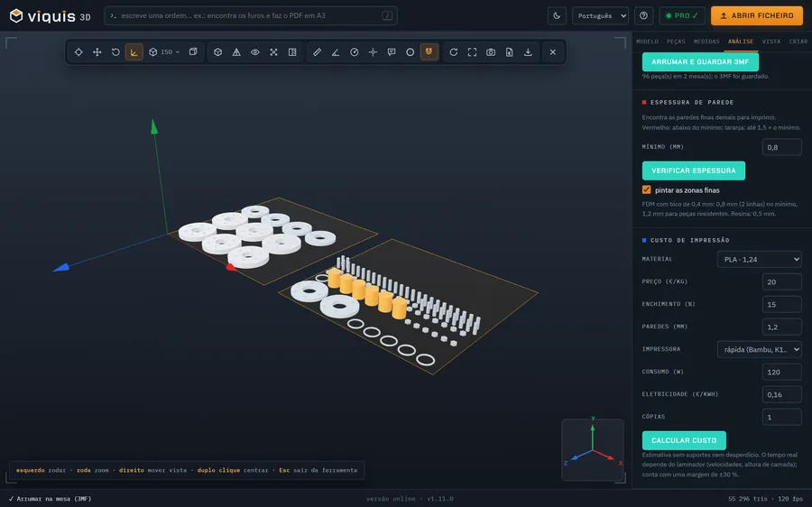Click the slash shortcut key hint badge

click(387, 15)
